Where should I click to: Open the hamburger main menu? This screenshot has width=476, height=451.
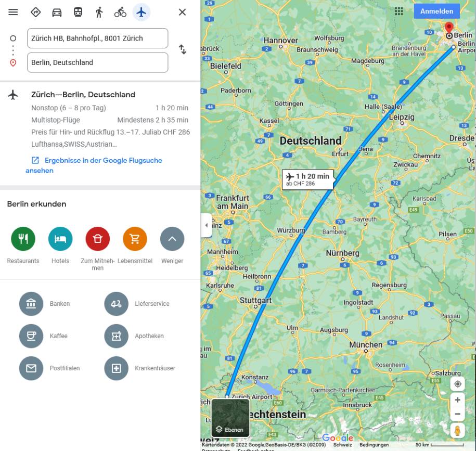(x=13, y=12)
